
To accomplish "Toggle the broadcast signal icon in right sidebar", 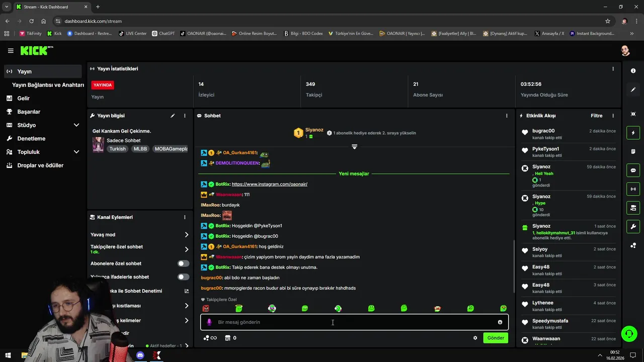I will tap(633, 189).
